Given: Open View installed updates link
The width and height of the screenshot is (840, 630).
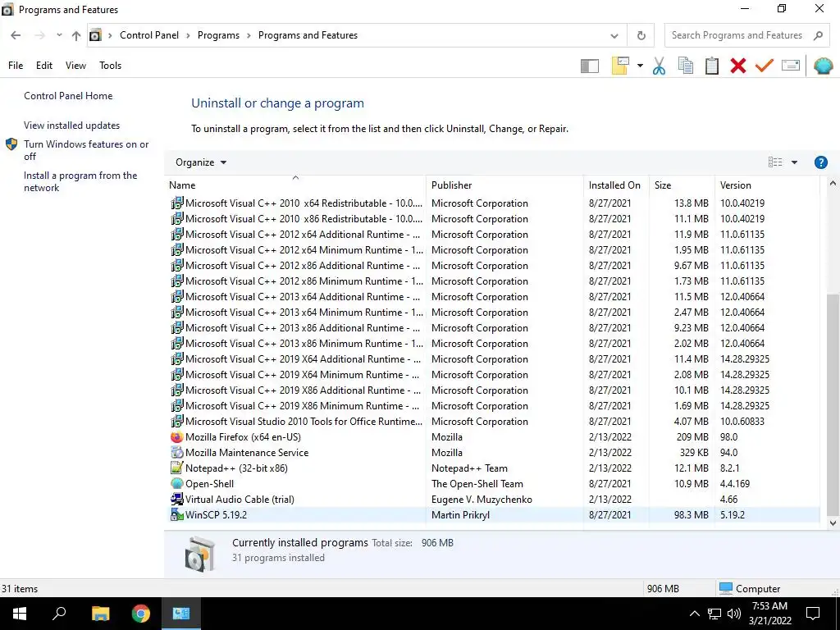Looking at the screenshot, I should pyautogui.click(x=72, y=126).
